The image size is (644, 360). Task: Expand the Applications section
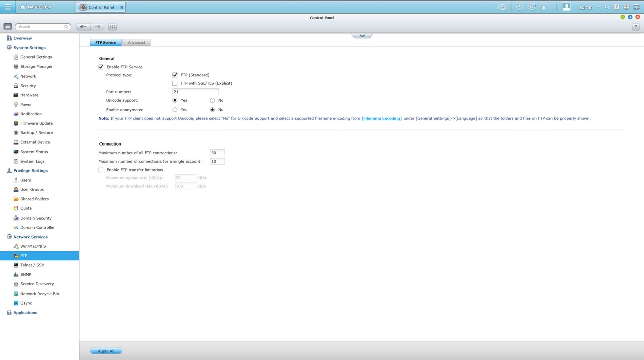tap(25, 313)
